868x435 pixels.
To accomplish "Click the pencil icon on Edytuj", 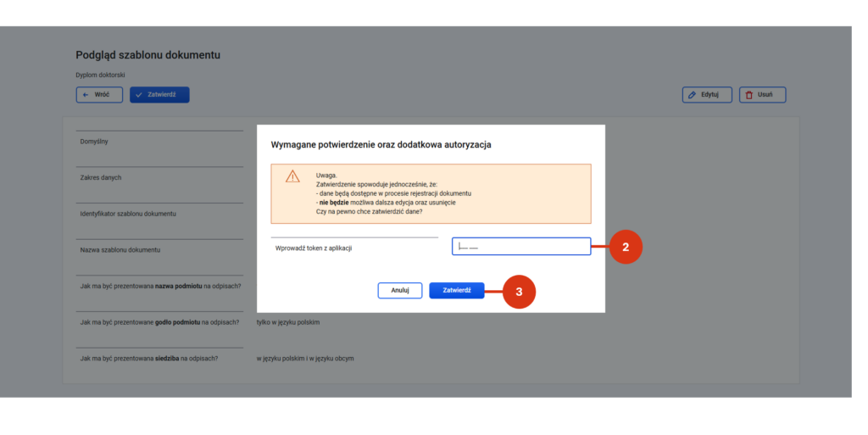I will tap(692, 95).
